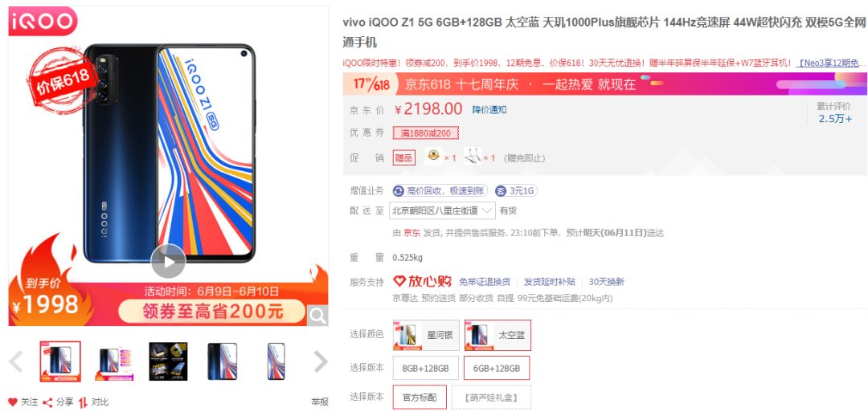
Task: Open the 对比 compare icon
Action: click(83, 402)
